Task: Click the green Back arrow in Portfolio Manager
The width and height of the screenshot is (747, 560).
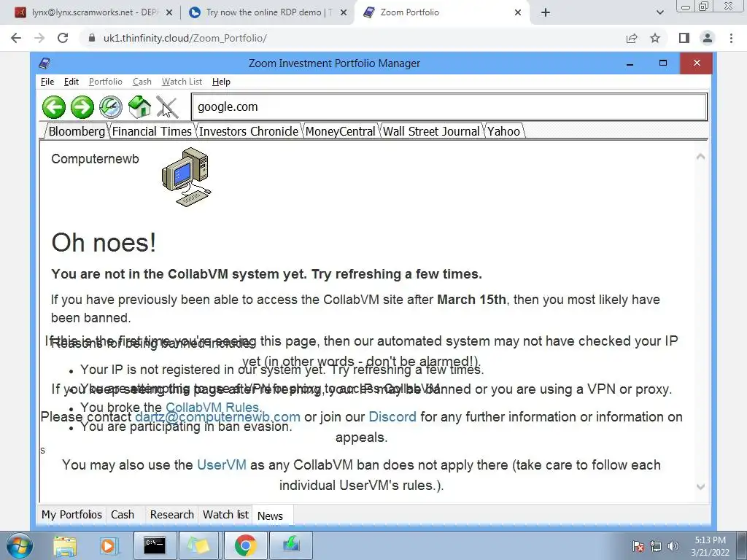Action: coord(54,106)
